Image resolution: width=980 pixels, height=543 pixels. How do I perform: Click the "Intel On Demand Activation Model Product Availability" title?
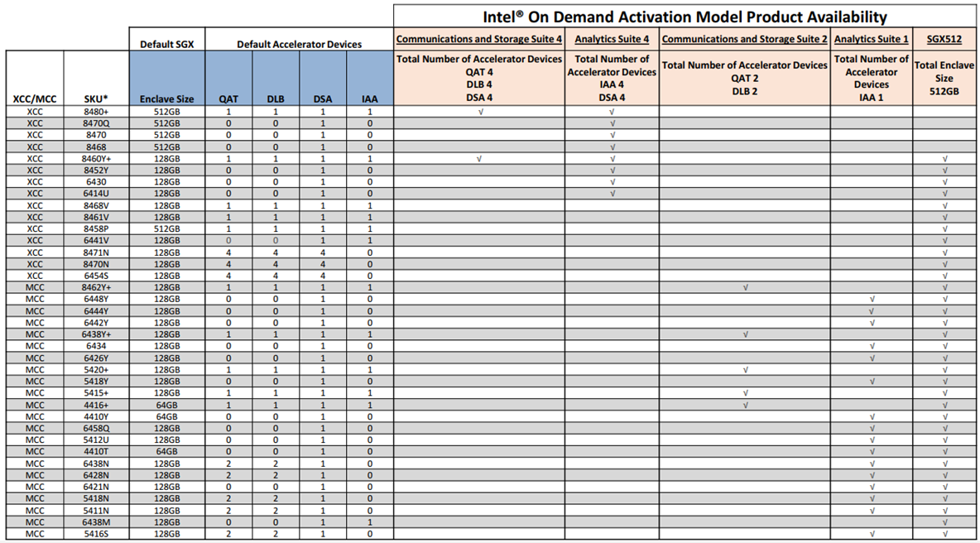(685, 17)
